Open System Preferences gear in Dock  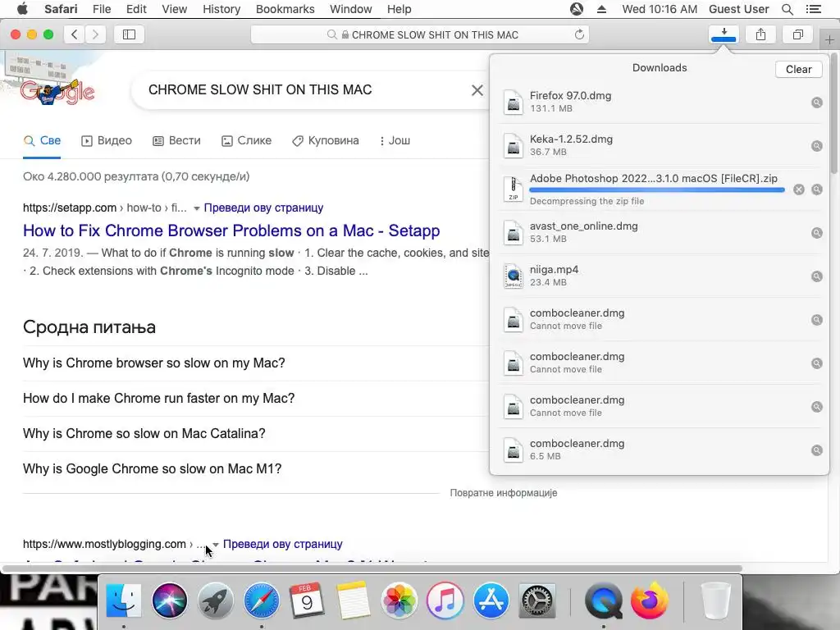point(536,600)
